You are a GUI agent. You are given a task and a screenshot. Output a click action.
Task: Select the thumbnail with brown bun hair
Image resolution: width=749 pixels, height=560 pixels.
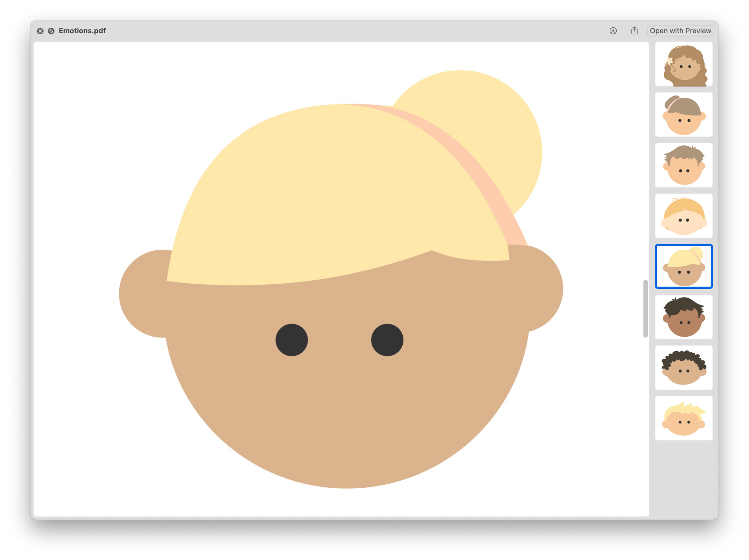pyautogui.click(x=683, y=115)
